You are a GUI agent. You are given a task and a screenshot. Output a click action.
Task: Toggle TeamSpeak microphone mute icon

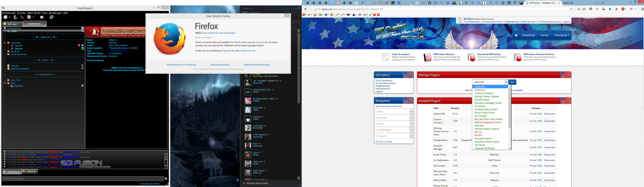point(15,17)
